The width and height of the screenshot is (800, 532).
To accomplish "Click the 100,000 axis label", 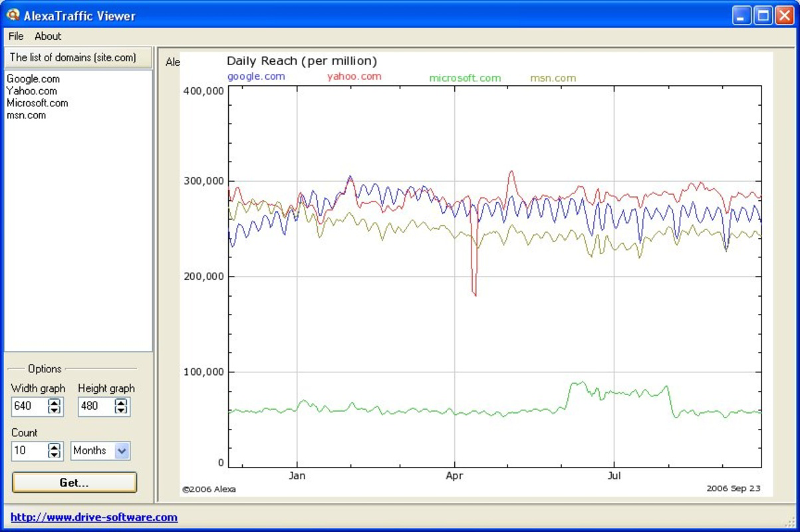I will 203,372.
